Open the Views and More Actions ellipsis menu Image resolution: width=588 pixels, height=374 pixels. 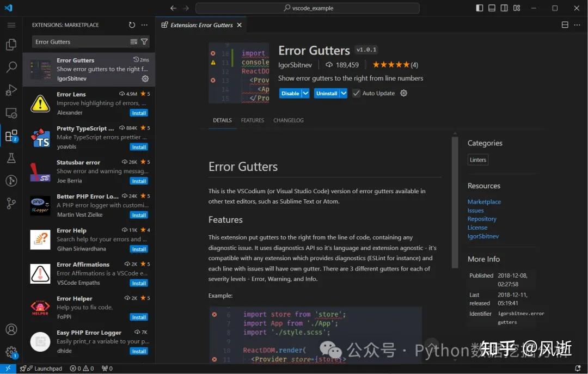[x=144, y=25]
